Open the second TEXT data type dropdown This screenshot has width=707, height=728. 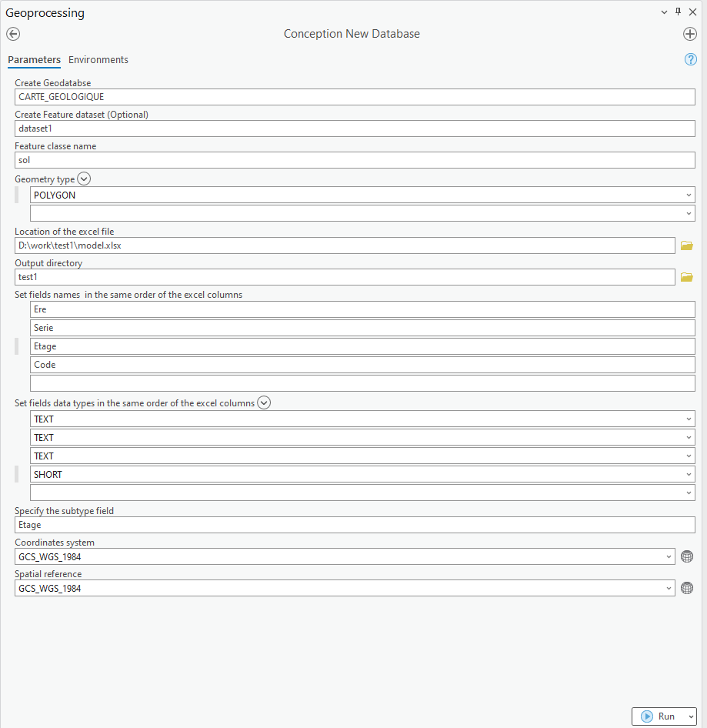[x=689, y=437]
